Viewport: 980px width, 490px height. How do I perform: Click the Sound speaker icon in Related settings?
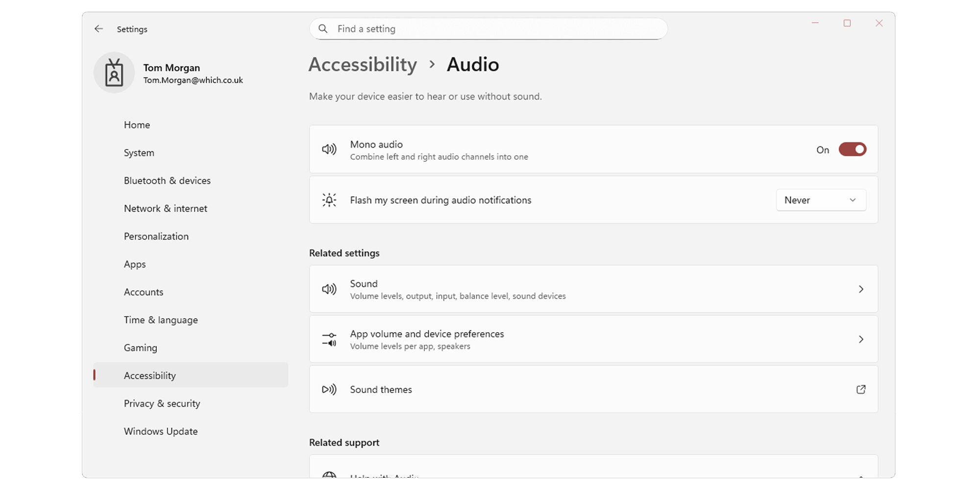pyautogui.click(x=329, y=289)
